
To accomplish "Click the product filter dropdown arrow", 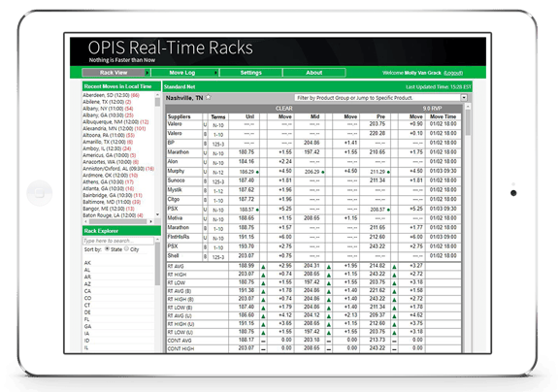I will click(464, 97).
